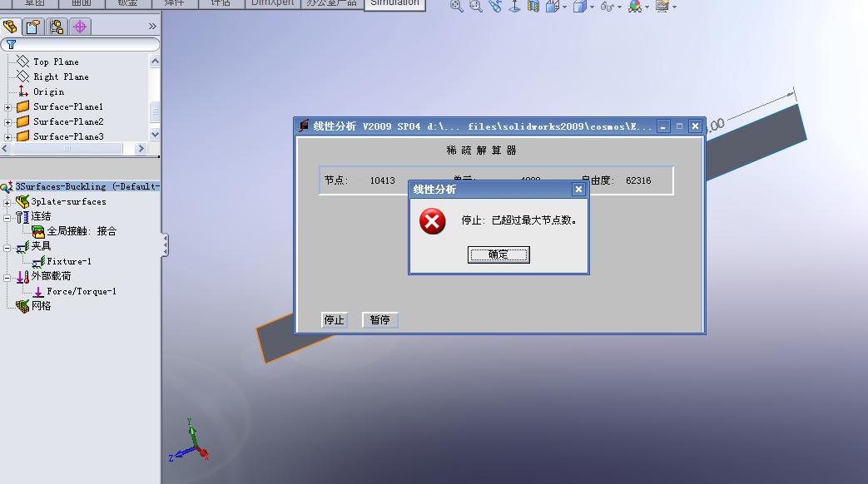Click the Surface-Plane3 folder icon
Viewport: 868px width, 484px height.
22,136
